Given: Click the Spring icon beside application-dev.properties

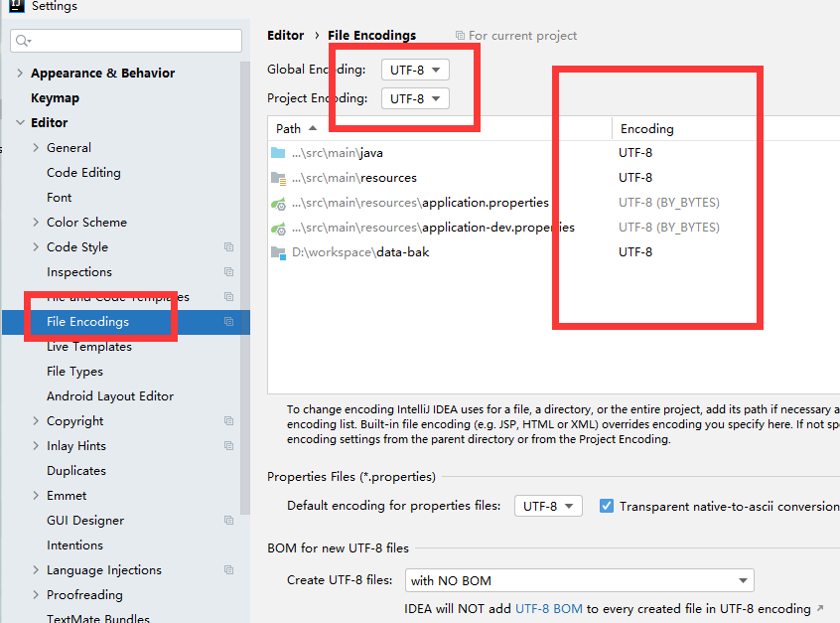Looking at the screenshot, I should (x=277, y=227).
